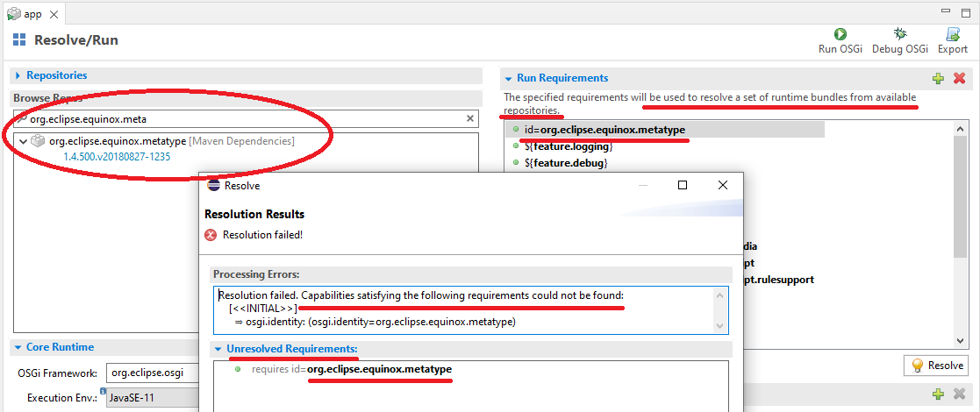Image resolution: width=980 pixels, height=412 pixels.
Task: Open the OSGi Framework combo box
Action: (x=153, y=373)
